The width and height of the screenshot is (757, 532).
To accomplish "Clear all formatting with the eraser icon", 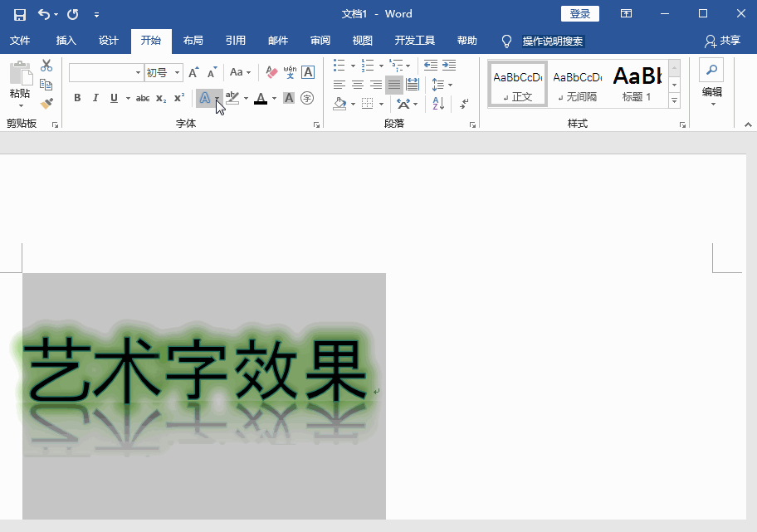I will (271, 73).
